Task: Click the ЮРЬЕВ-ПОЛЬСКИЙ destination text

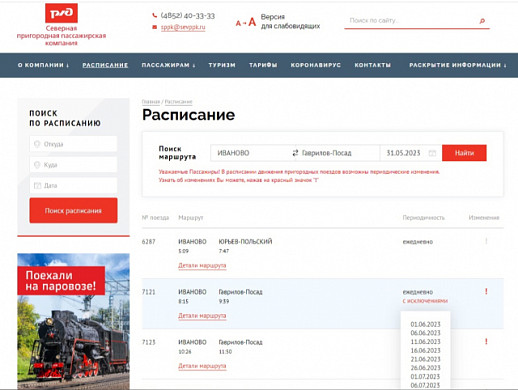Action: (x=245, y=241)
